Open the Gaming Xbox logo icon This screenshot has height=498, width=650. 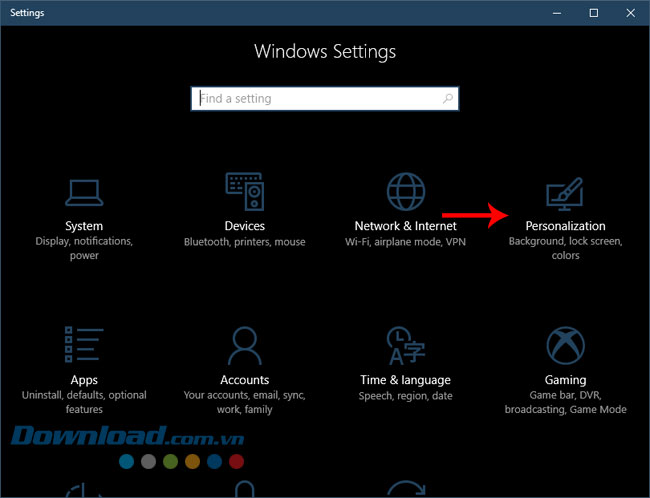point(565,345)
